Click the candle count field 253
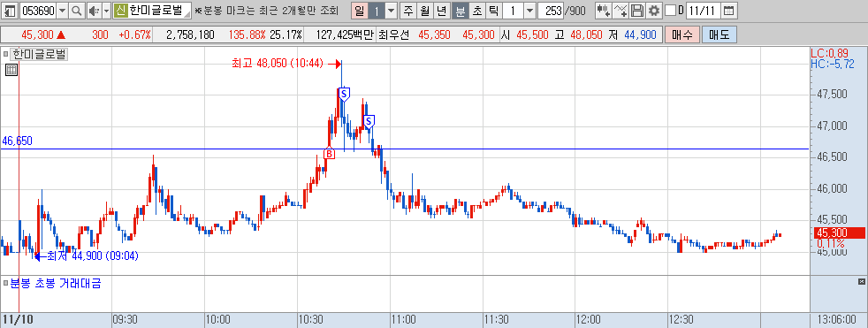 tap(551, 11)
